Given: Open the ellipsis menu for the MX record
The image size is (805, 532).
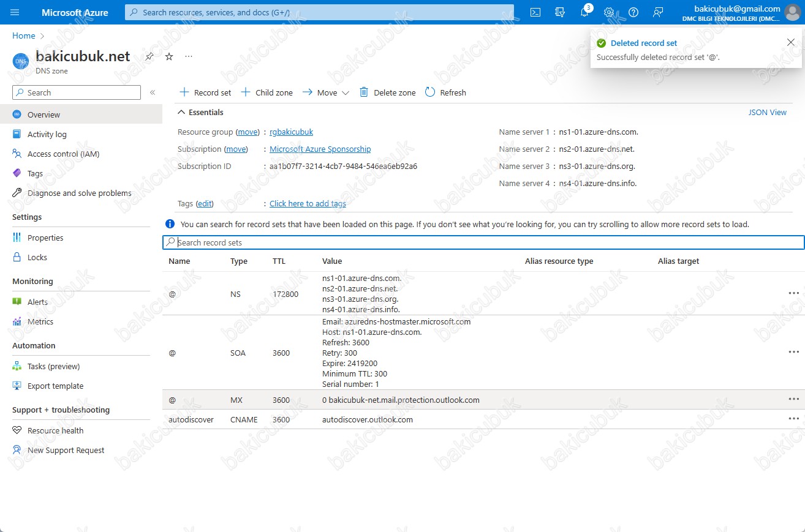Looking at the screenshot, I should coord(794,399).
